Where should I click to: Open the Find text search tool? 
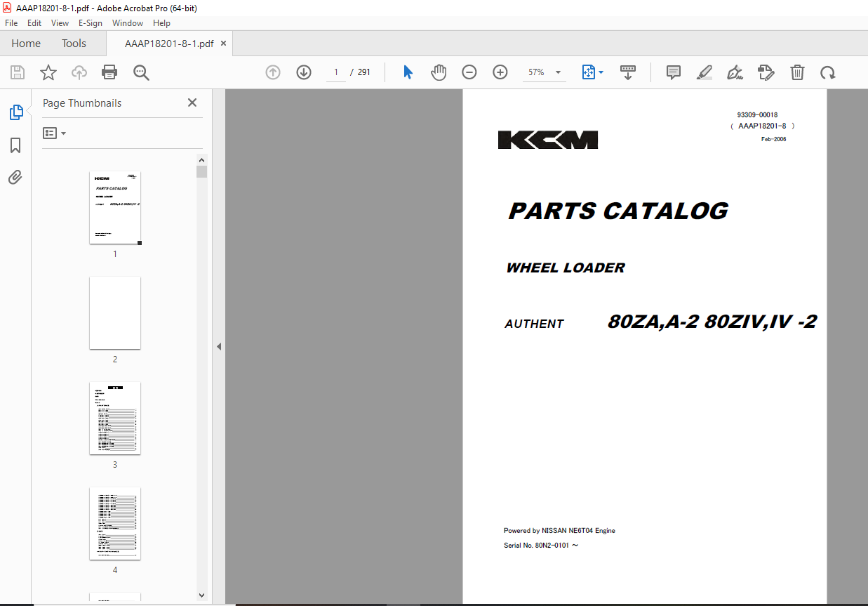141,72
